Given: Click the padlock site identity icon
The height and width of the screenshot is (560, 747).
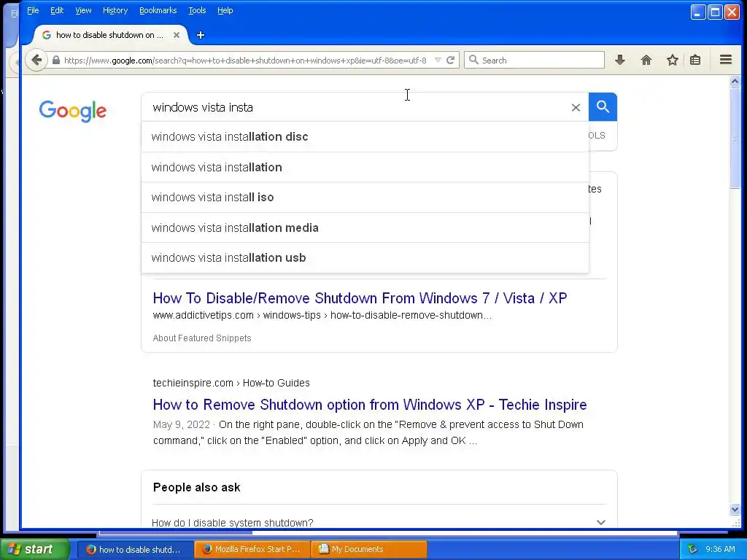Looking at the screenshot, I should 56,60.
